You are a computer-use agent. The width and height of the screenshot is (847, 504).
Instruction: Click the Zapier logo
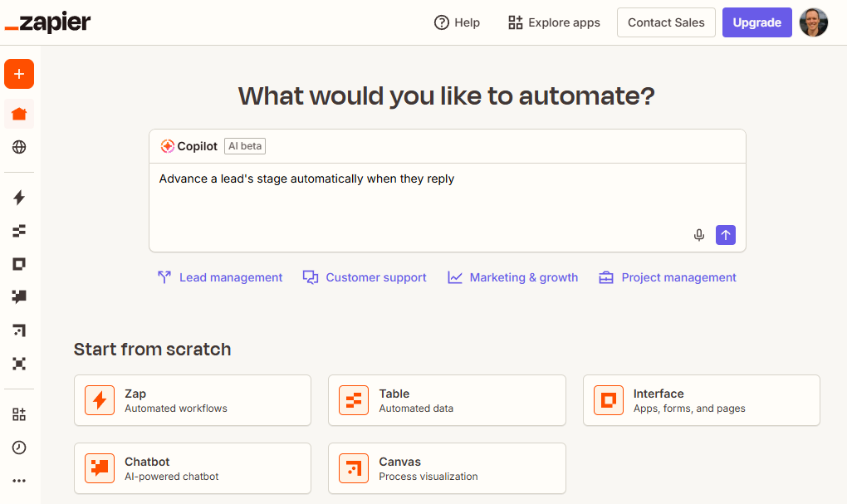coord(47,22)
